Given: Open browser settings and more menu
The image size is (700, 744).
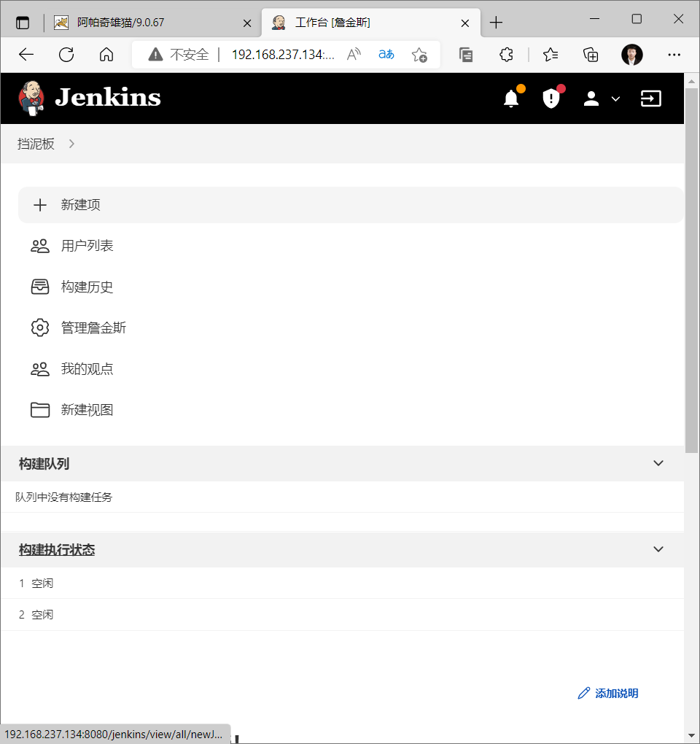Looking at the screenshot, I should [674, 55].
